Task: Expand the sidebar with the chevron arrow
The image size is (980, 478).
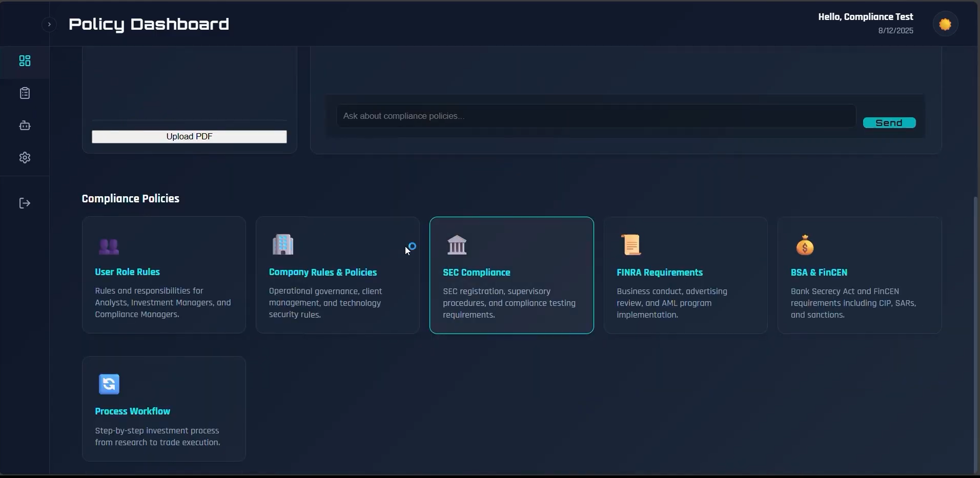Action: tap(49, 24)
